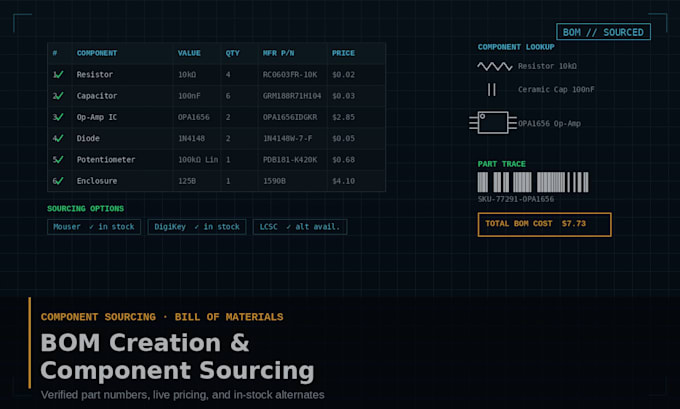This screenshot has width=680, height=409.
Task: Click the $2.85 price cell
Action: pyautogui.click(x=343, y=117)
